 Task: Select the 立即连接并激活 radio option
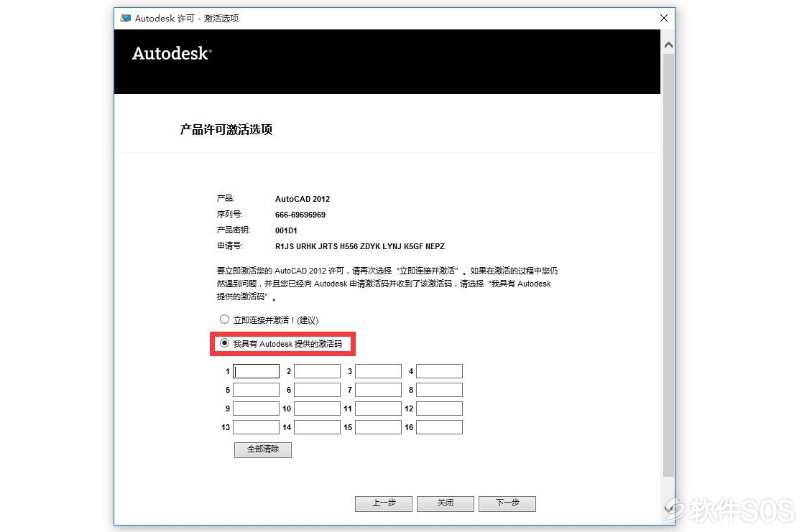(x=224, y=319)
